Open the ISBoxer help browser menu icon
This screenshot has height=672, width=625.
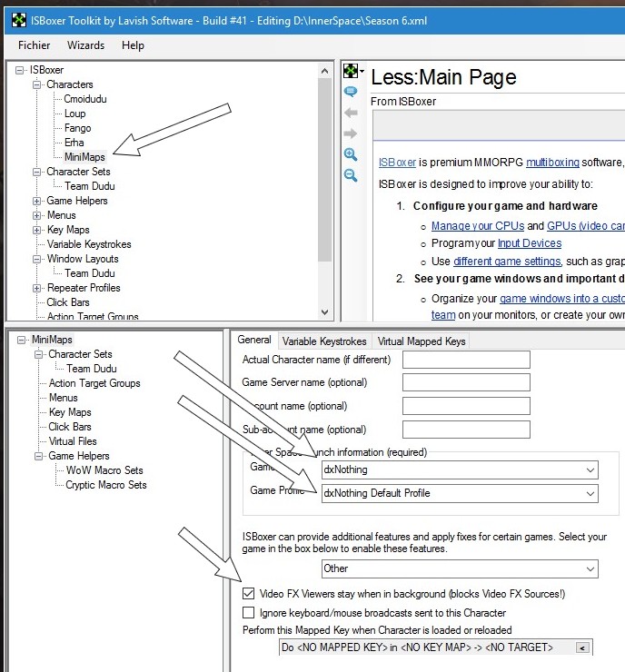tap(353, 71)
